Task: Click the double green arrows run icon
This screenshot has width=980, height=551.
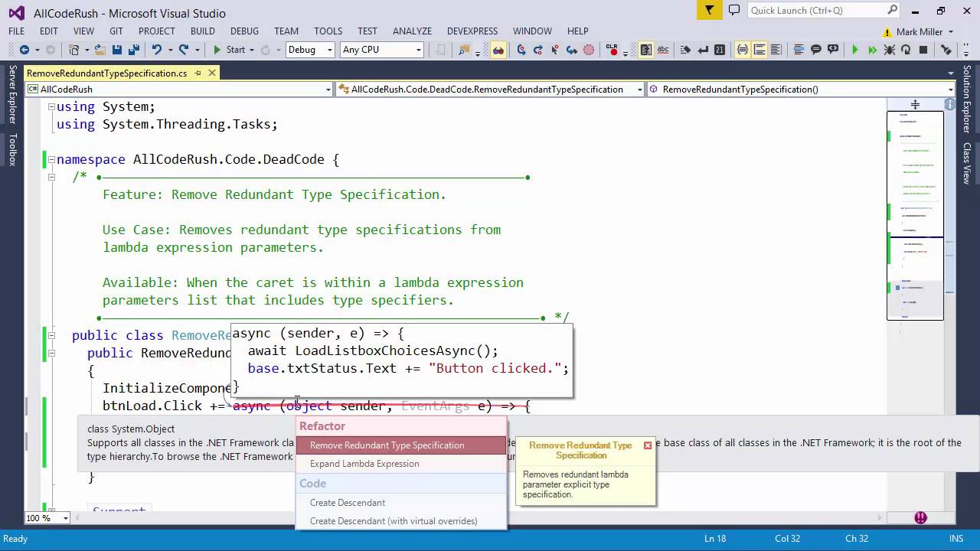Action: [x=872, y=50]
